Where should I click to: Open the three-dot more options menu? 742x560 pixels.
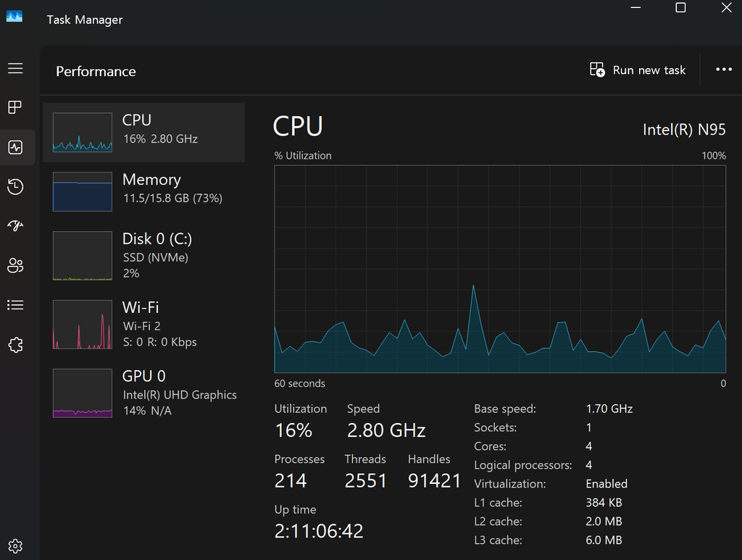tap(724, 70)
